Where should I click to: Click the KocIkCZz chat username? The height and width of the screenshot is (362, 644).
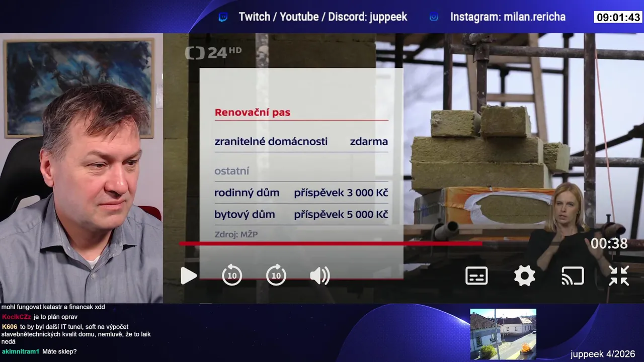(x=17, y=317)
